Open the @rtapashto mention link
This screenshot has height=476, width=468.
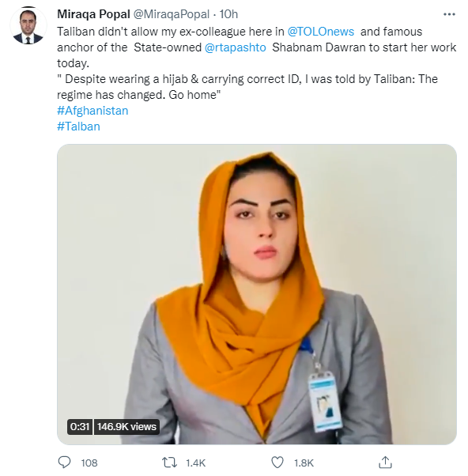236,47
